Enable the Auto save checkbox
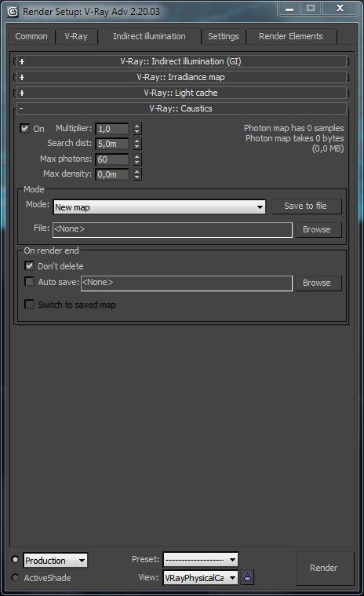The image size is (364, 596). click(x=29, y=281)
